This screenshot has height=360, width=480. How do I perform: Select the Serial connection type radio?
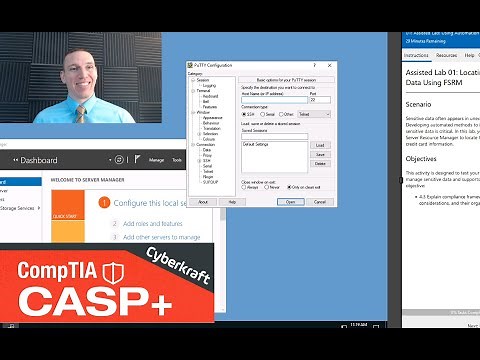coord(262,114)
